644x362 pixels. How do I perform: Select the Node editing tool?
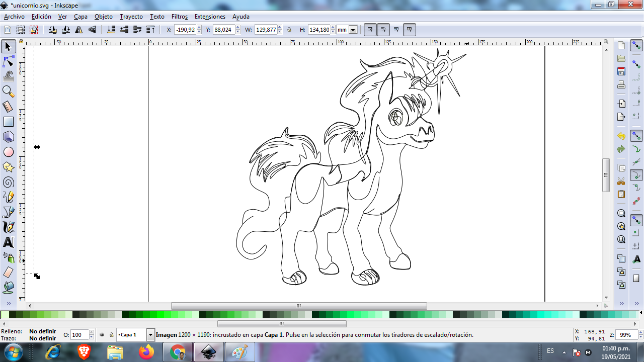coord(8,61)
